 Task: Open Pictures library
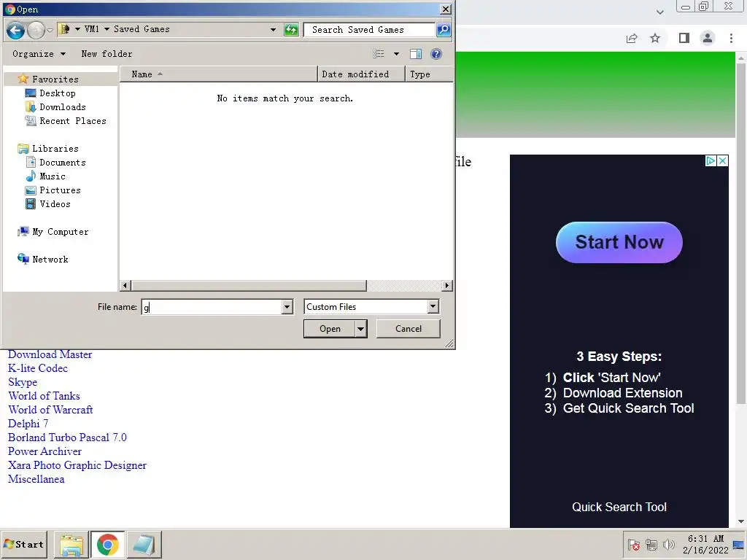(x=60, y=190)
